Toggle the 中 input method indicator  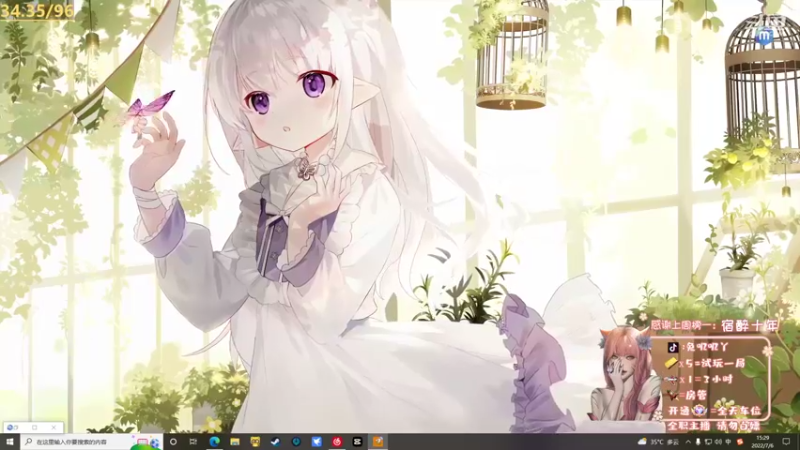click(728, 442)
